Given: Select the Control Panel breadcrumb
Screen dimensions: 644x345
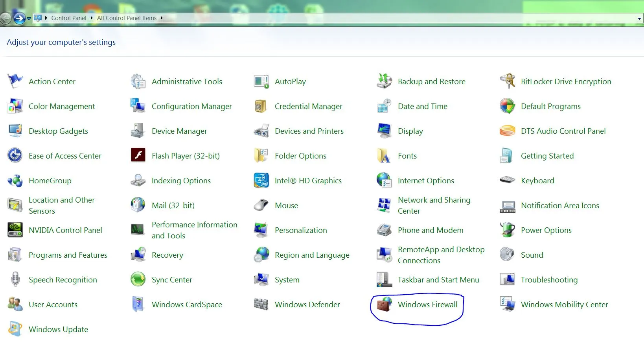Looking at the screenshot, I should (x=69, y=18).
